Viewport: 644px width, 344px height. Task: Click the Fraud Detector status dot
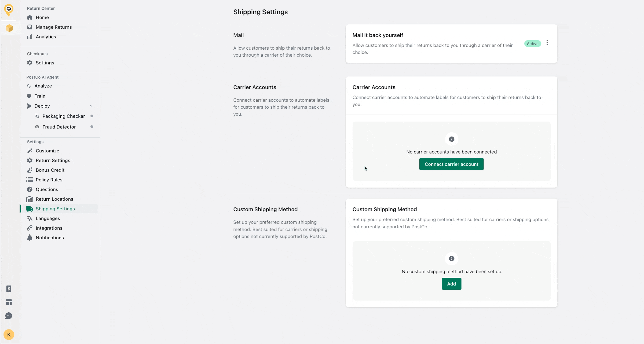pyautogui.click(x=92, y=127)
